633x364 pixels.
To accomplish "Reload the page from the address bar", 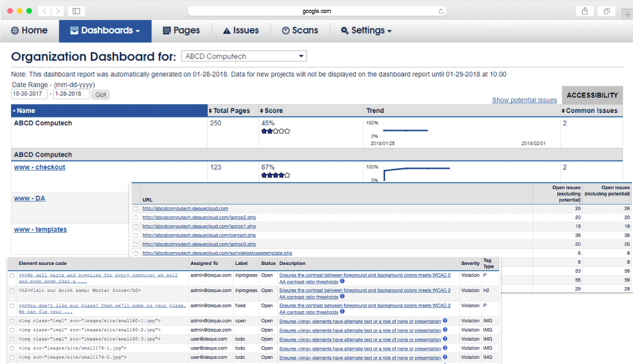I will pyautogui.click(x=441, y=11).
